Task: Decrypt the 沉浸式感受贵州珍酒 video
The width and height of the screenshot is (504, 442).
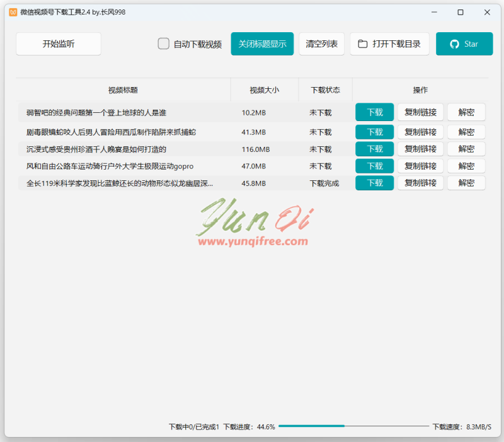Action: pyautogui.click(x=466, y=149)
